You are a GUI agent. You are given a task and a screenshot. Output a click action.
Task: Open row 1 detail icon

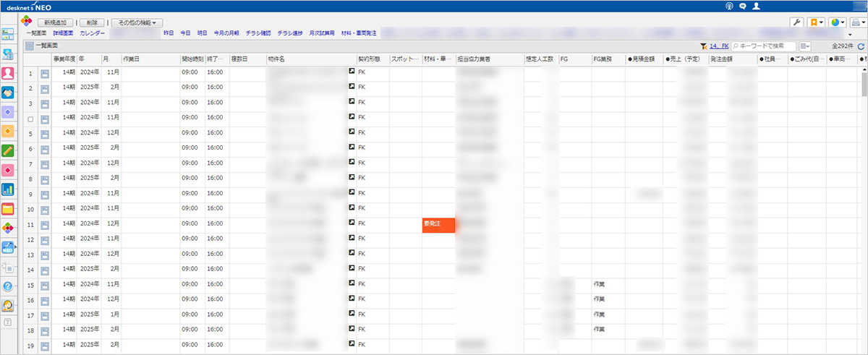tap(45, 73)
